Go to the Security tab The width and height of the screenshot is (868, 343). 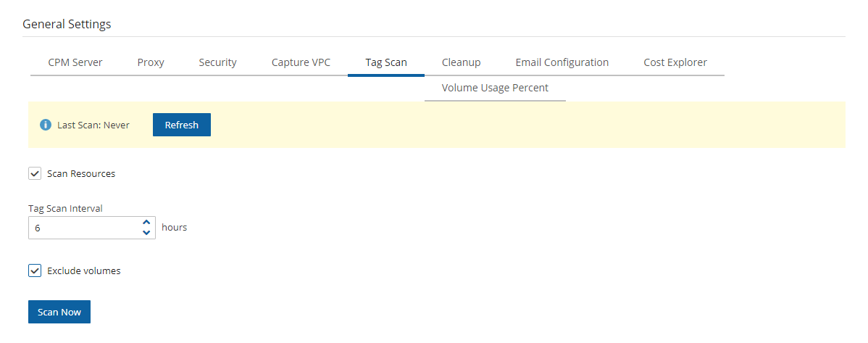pos(217,62)
